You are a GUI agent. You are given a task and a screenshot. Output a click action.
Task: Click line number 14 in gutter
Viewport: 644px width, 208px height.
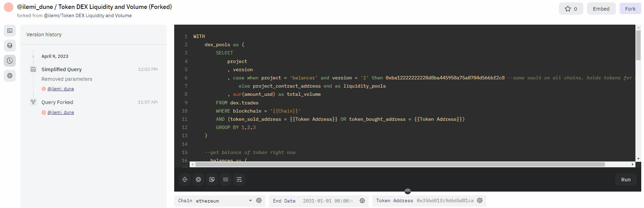pyautogui.click(x=184, y=144)
